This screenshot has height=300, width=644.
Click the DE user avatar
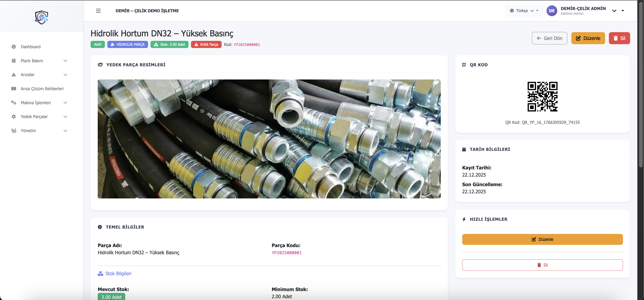coord(551,11)
